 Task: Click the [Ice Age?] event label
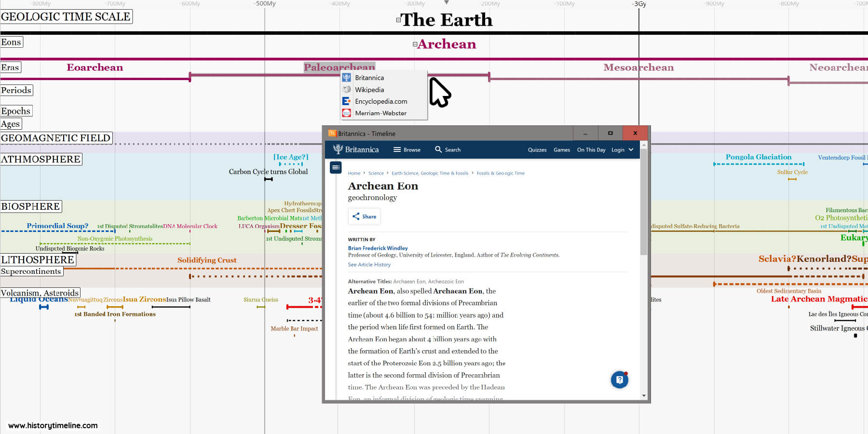pyautogui.click(x=291, y=157)
